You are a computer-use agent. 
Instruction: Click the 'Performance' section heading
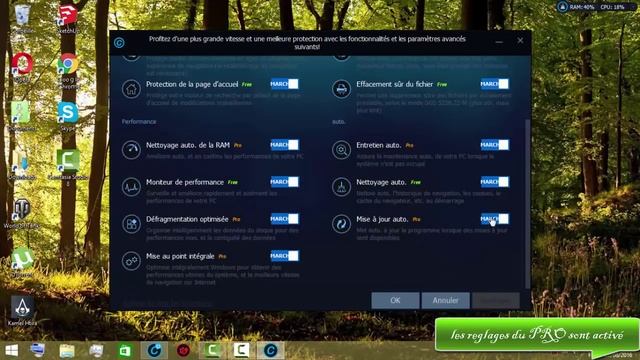click(139, 122)
